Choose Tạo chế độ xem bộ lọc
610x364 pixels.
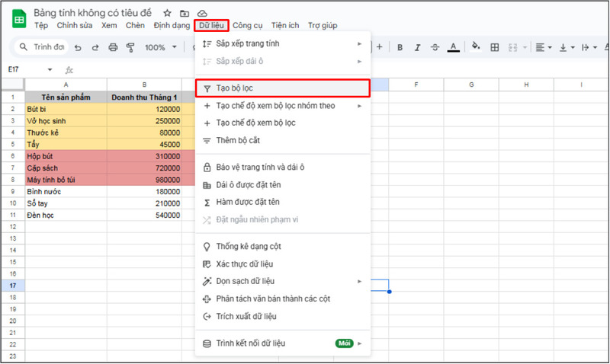[x=283, y=123]
